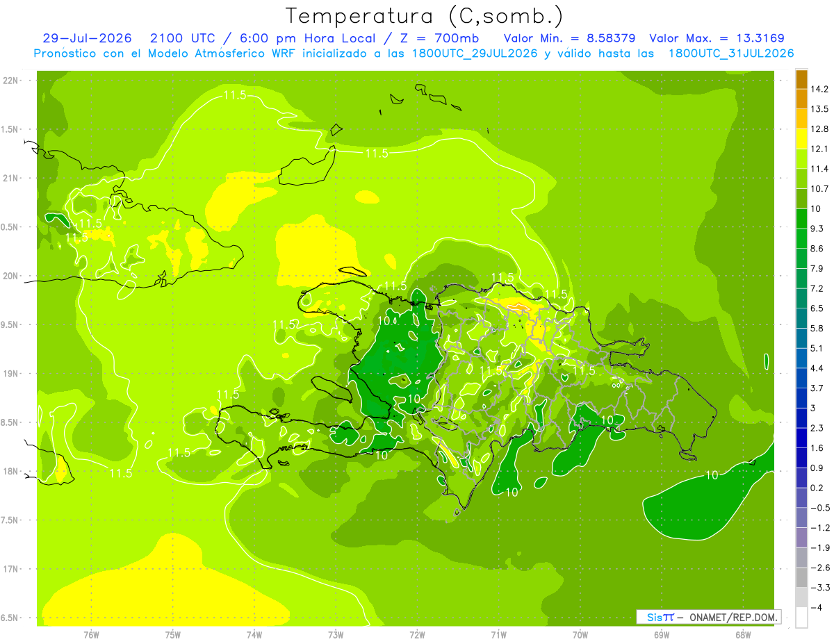Click the '9.3' color scale label
This screenshot has width=834, height=644.
817,229
